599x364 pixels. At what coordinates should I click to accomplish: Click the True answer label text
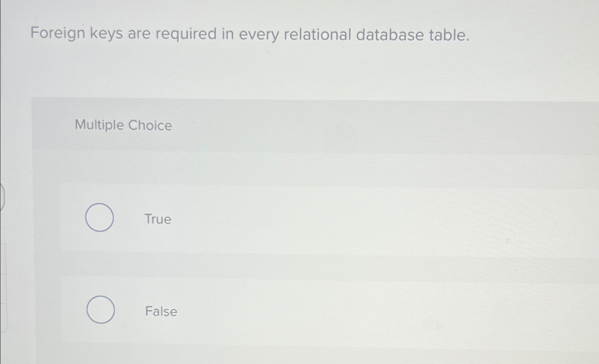pos(158,219)
